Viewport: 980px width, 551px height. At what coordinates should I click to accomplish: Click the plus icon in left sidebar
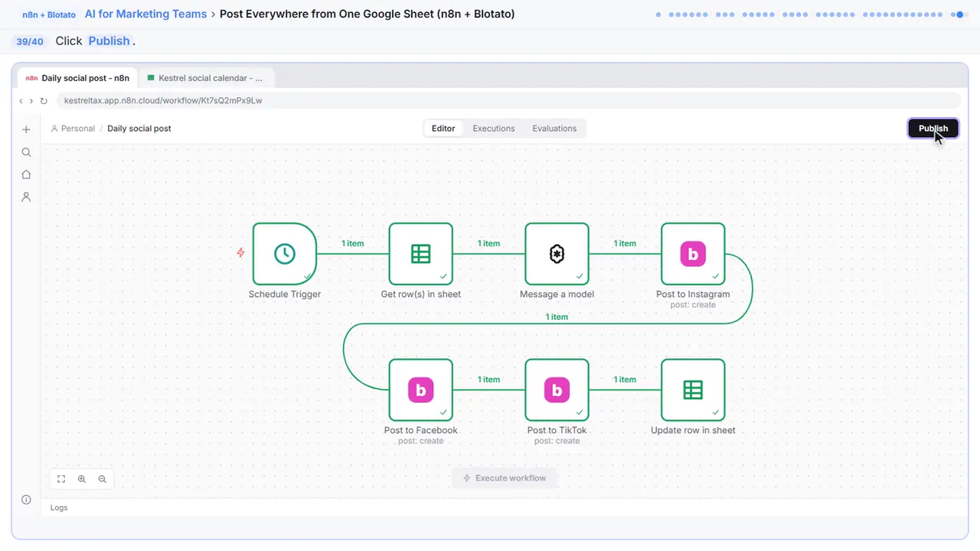tap(26, 130)
